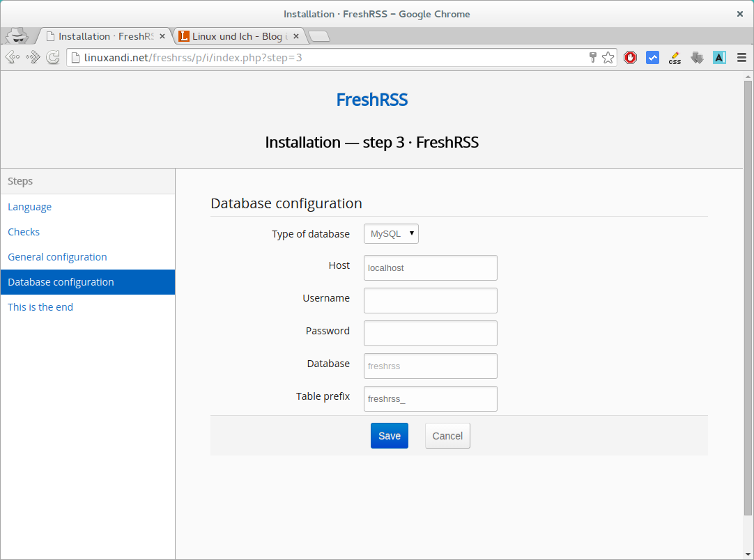This screenshot has height=560, width=754.
Task: Click the saved password key icon
Action: coord(593,58)
